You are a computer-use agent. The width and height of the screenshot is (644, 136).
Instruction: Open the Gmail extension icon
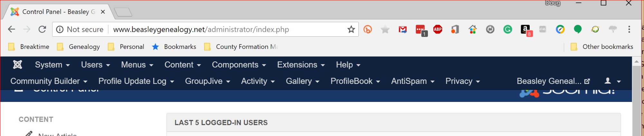402,30
